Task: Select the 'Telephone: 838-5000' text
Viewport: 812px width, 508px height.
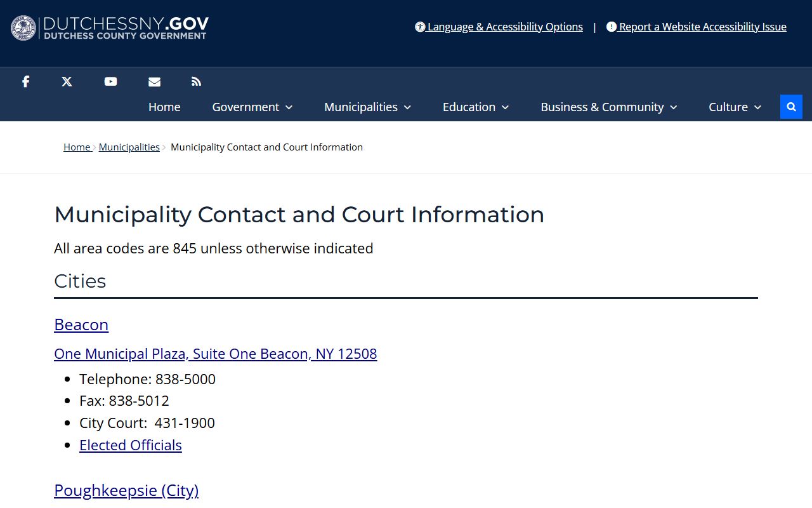Action: click(147, 379)
